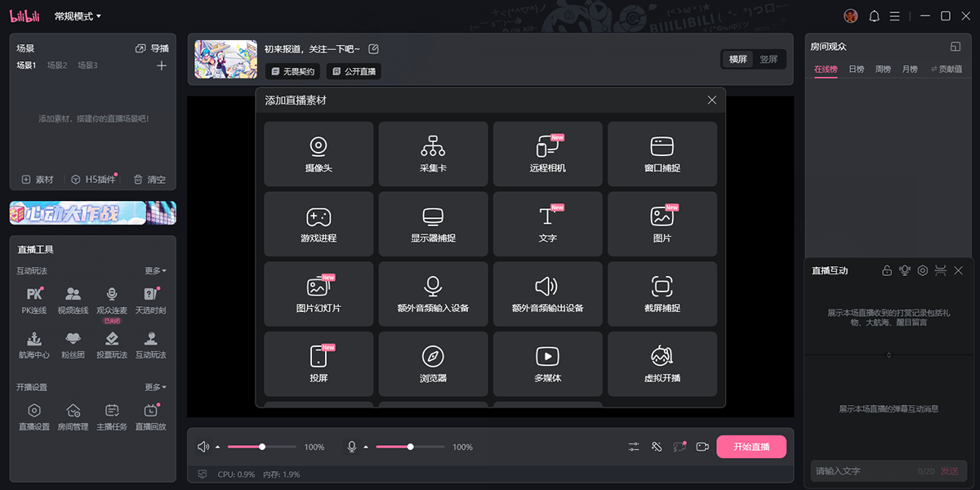Add a 浏览器 browser source
This screenshot has height=490, width=980.
coord(433,364)
